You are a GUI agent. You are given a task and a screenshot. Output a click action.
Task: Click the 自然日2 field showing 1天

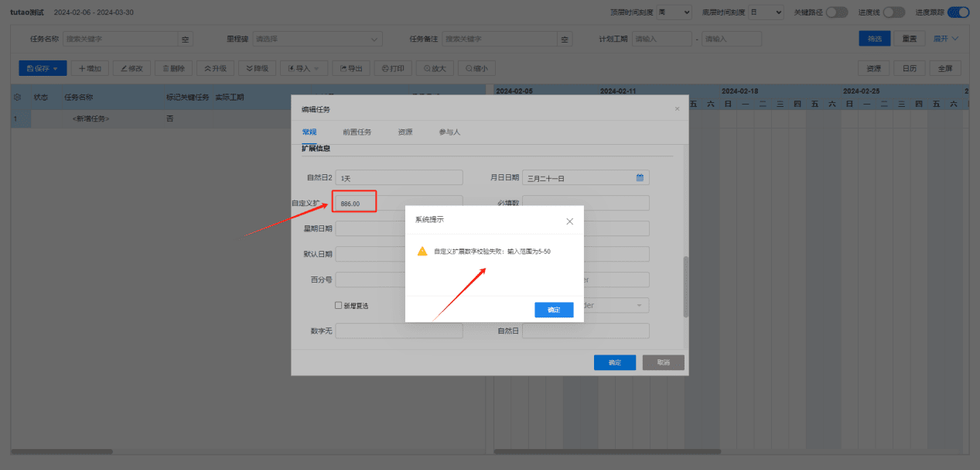pyautogui.click(x=399, y=178)
